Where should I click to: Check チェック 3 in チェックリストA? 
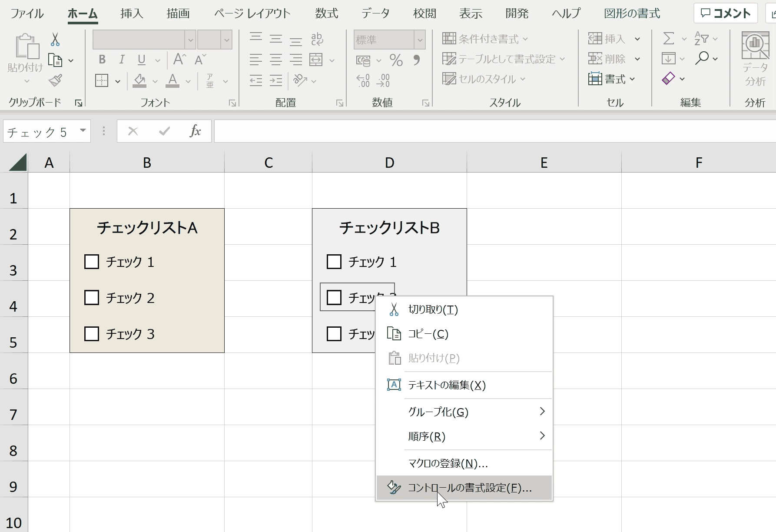tap(92, 334)
